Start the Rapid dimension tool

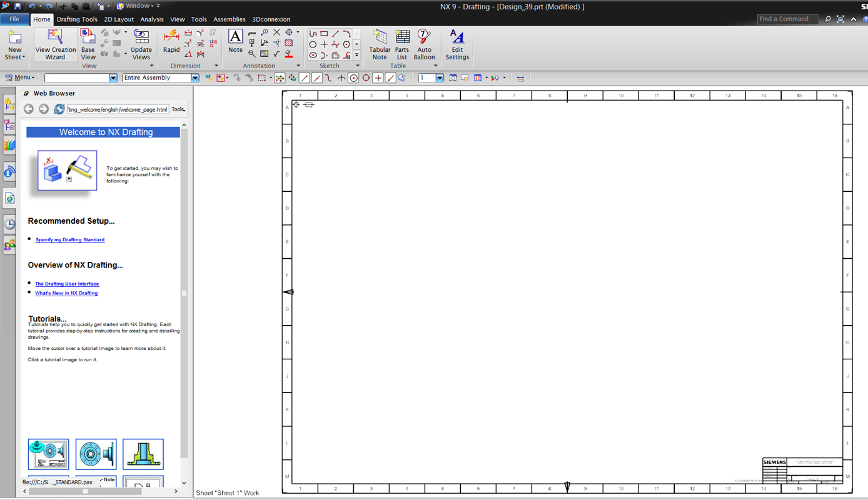[171, 41]
